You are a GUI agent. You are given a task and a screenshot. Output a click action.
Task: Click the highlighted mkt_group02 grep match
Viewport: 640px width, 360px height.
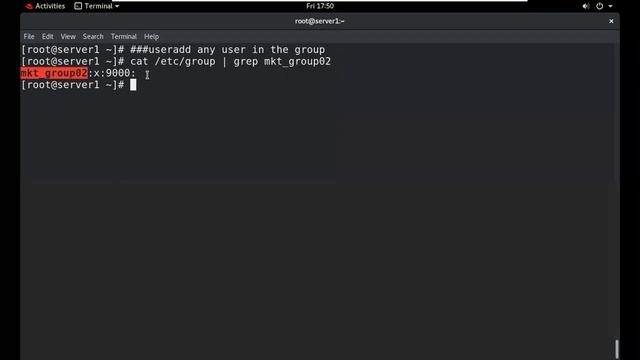(54, 73)
